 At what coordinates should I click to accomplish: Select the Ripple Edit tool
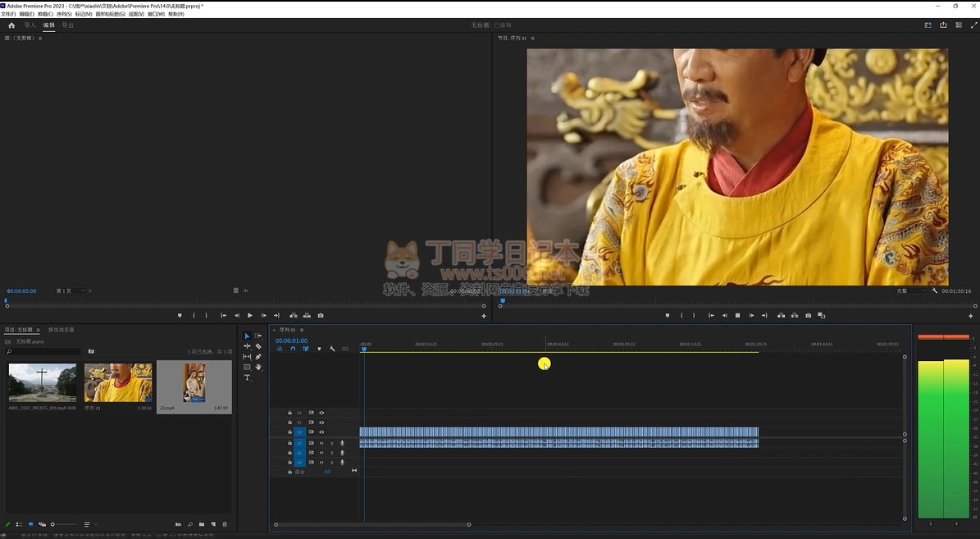point(247,346)
